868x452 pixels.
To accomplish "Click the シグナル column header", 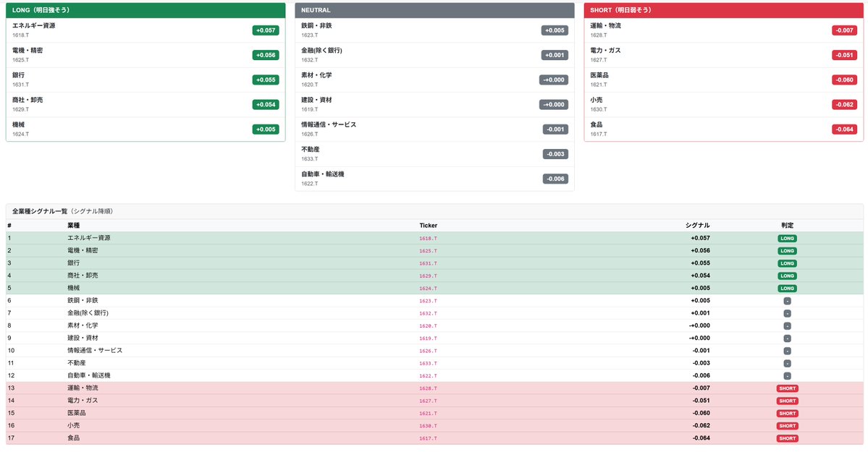I will point(697,226).
